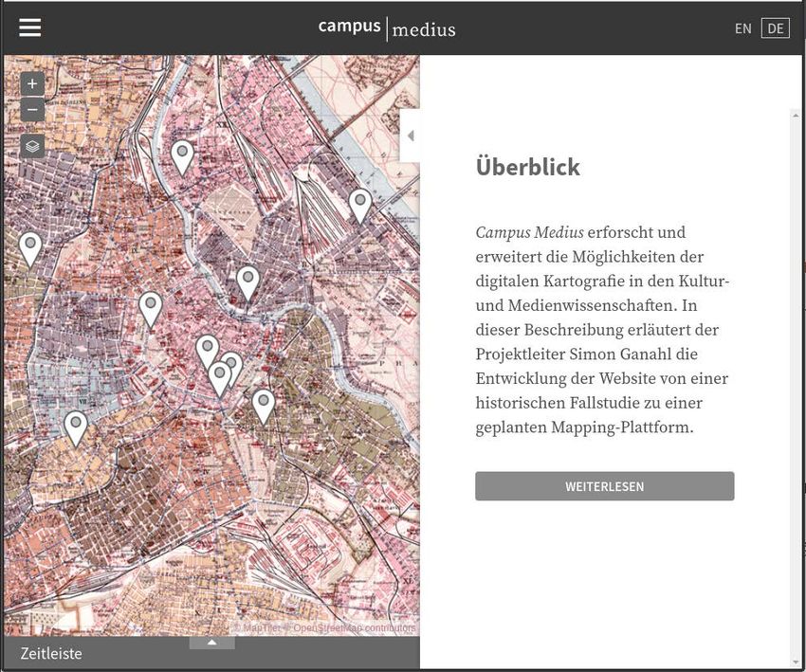This screenshot has width=806, height=672.
Task: Click the map pin near the railway tracks
Action: pos(359,204)
